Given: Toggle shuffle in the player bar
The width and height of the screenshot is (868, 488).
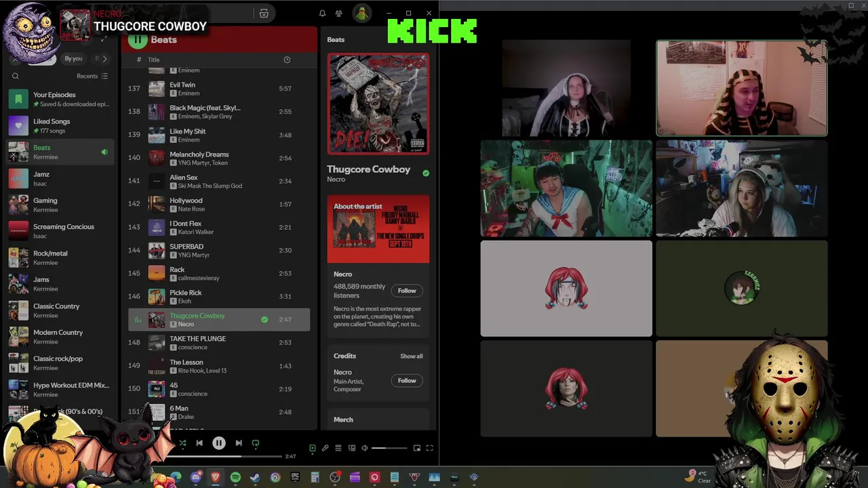Looking at the screenshot, I should click(182, 443).
